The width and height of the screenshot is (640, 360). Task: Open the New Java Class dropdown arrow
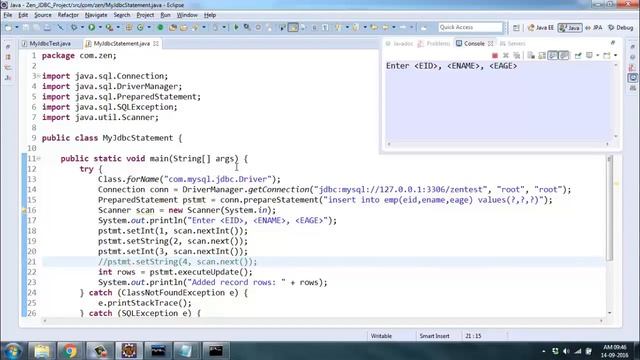[x=149, y=27]
